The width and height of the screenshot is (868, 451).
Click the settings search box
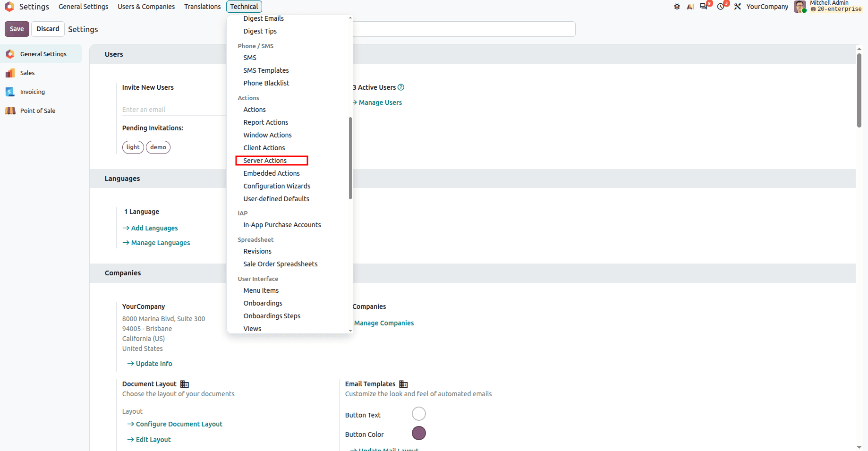click(x=464, y=29)
